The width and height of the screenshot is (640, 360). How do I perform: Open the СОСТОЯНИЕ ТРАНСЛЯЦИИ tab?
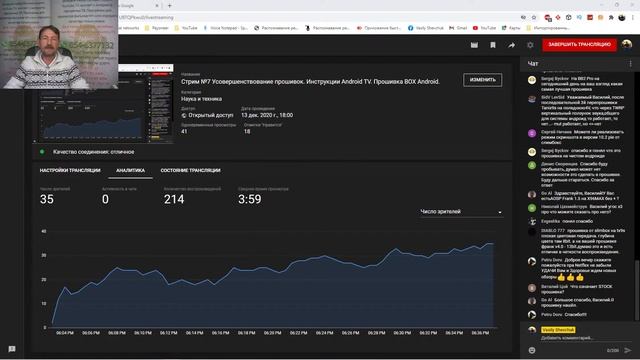point(190,170)
